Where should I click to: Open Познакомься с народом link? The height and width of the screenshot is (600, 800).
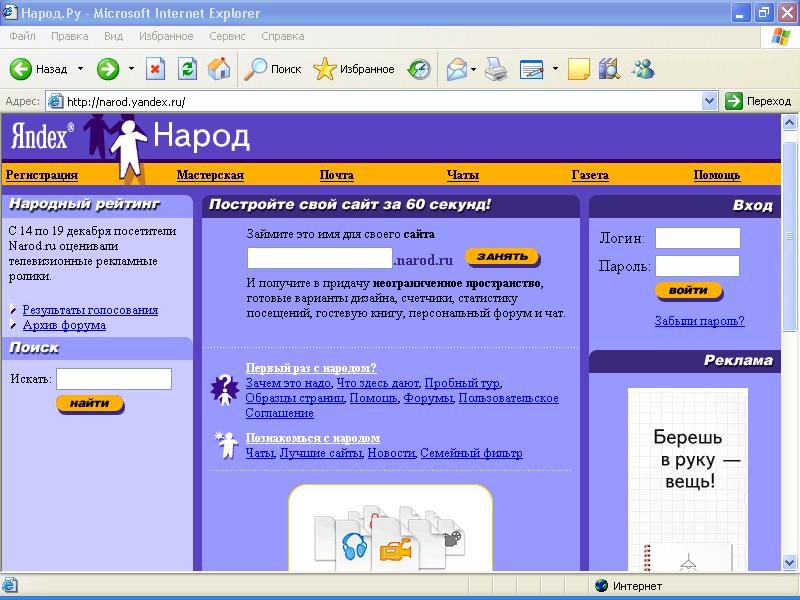point(313,438)
